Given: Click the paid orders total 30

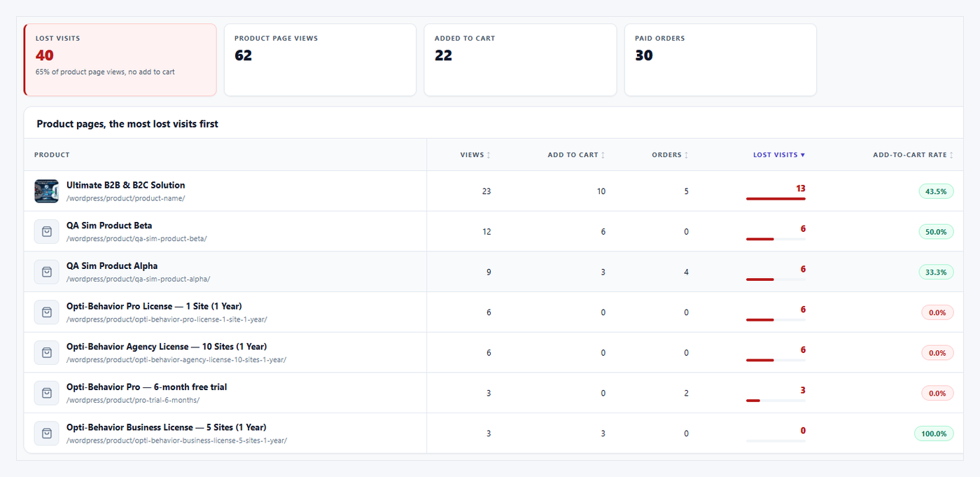Looking at the screenshot, I should [644, 55].
